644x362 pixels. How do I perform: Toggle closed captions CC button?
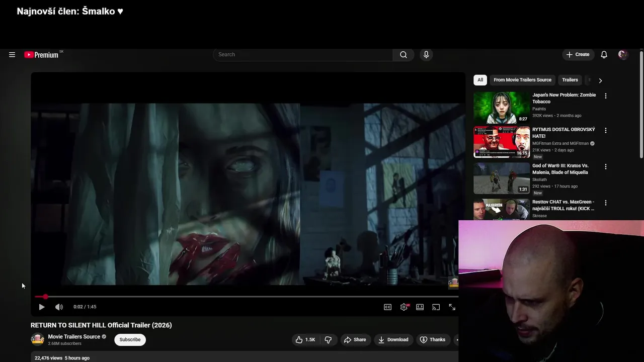pos(387,307)
